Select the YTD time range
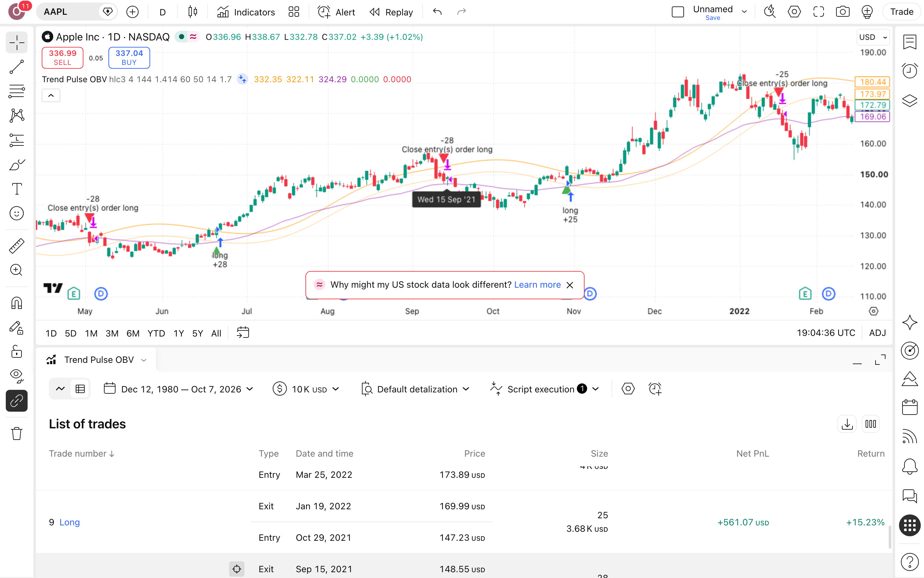The image size is (924, 578). point(156,333)
